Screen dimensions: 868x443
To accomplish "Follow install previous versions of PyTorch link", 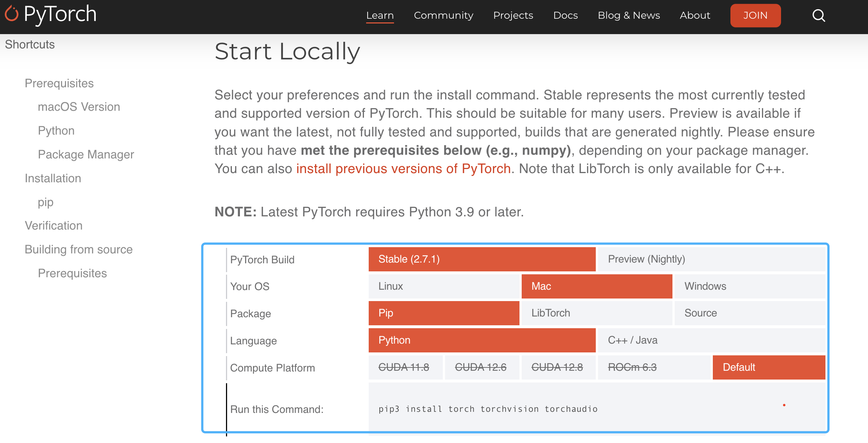I will [x=403, y=169].
